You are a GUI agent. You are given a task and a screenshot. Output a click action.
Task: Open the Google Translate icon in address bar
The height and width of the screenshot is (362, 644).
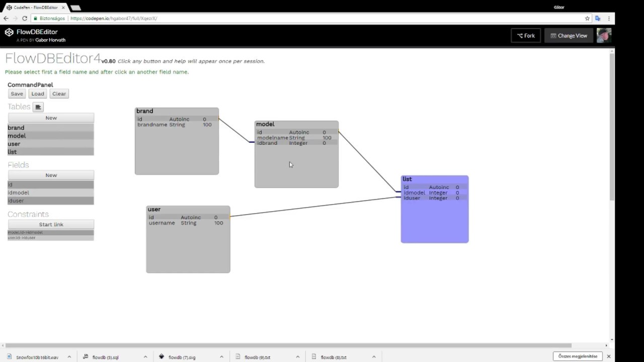coord(598,18)
